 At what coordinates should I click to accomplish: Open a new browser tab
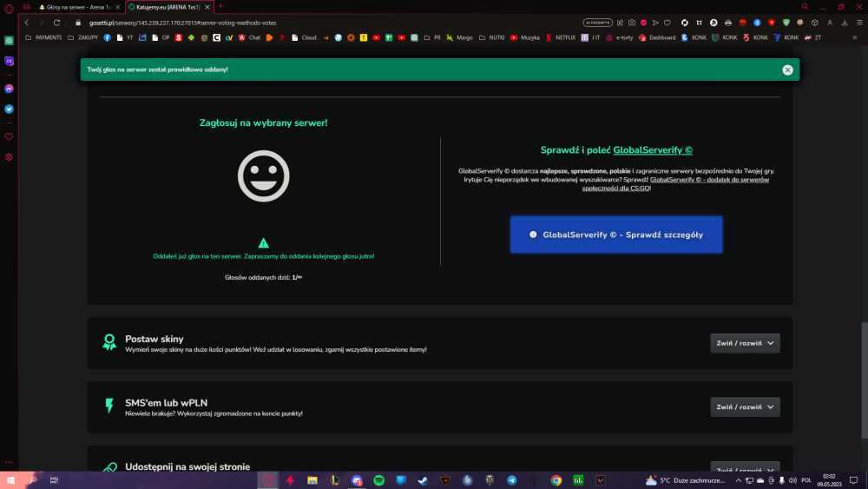point(220,7)
